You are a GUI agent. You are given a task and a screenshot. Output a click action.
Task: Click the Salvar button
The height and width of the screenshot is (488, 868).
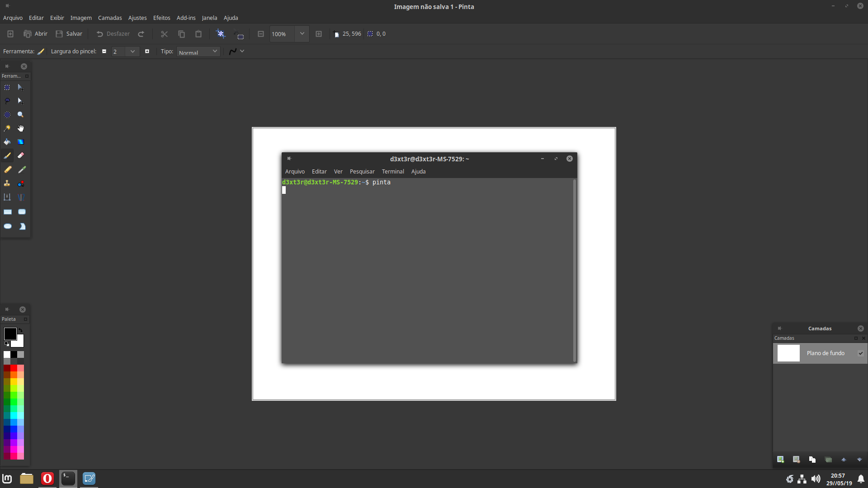point(69,34)
